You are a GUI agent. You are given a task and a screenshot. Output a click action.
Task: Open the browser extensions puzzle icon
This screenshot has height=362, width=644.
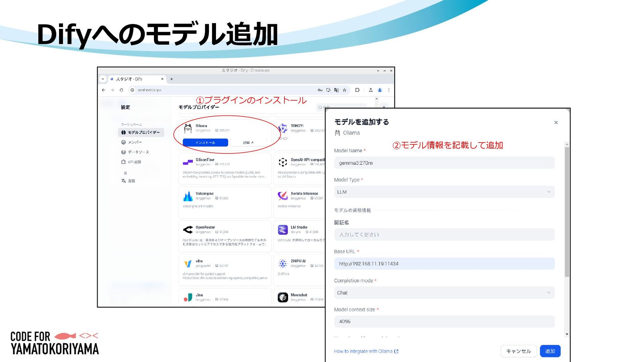click(x=357, y=90)
